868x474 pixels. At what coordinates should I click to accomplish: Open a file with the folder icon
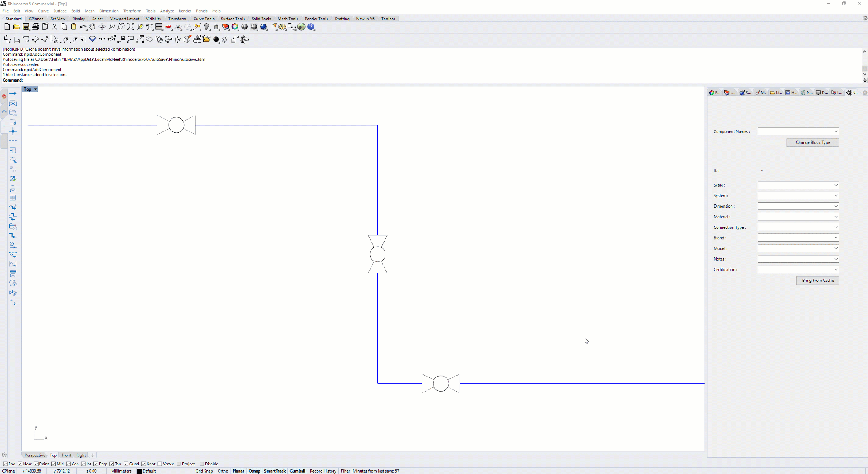pos(16,27)
